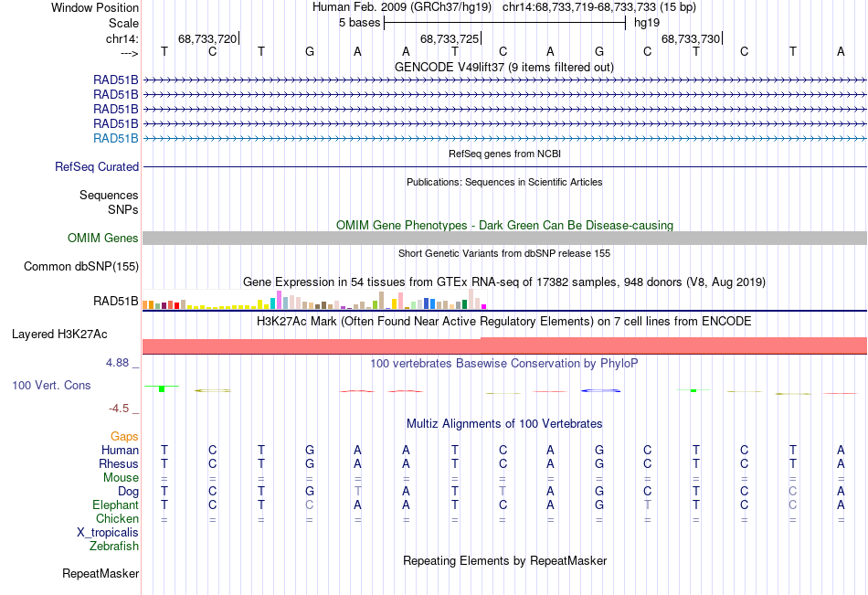868x595 pixels.
Task: Click the chr14: ruler label
Action: [122, 38]
